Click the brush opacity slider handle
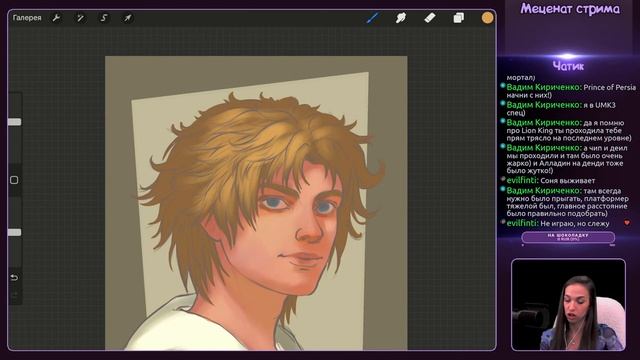Viewport: 640px width, 360px height. click(x=14, y=232)
